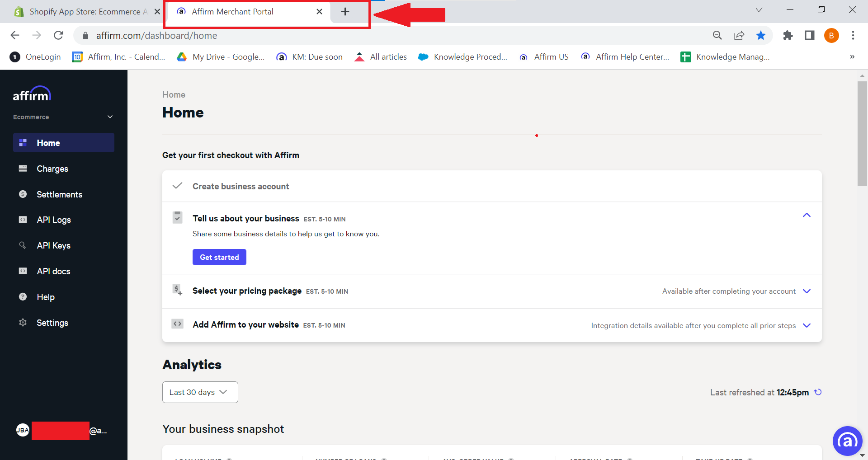The width and height of the screenshot is (868, 460).
Task: Click the clipboard icon for business step
Action: coord(178,217)
